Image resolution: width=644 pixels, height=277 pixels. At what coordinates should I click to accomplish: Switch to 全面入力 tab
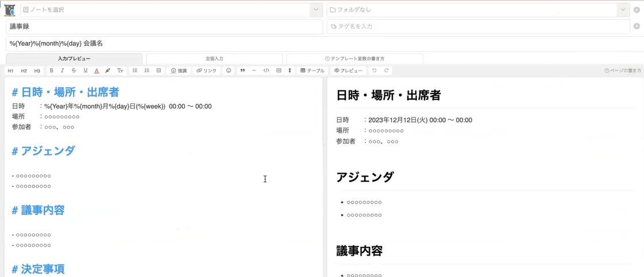click(214, 58)
